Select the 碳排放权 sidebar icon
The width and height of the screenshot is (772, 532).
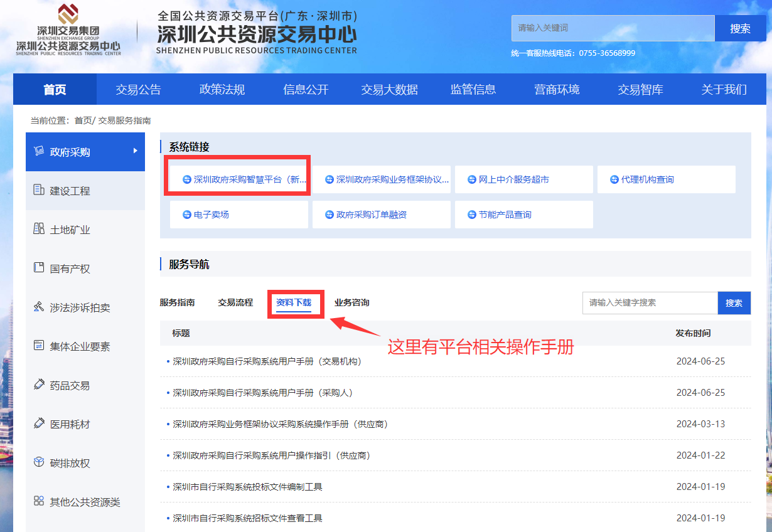click(x=38, y=462)
